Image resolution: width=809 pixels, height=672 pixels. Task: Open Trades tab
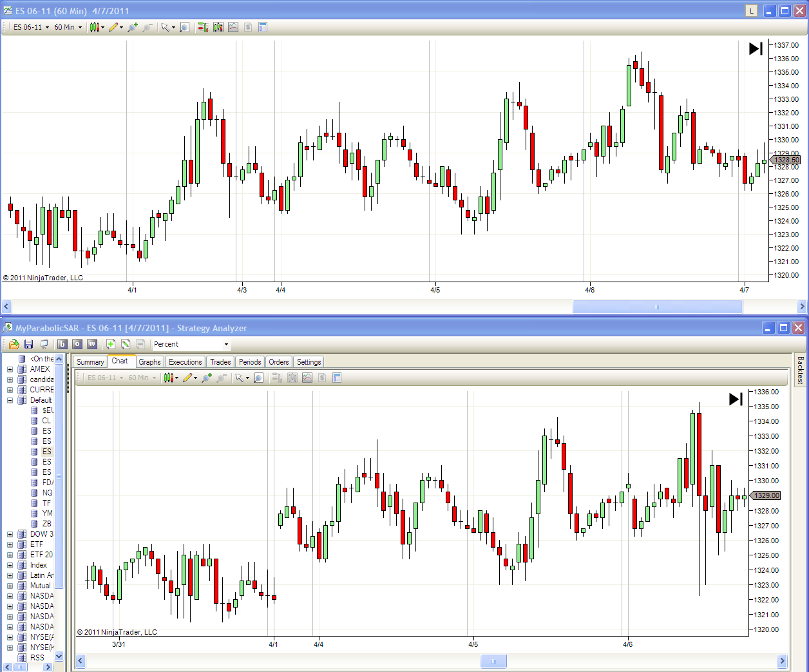point(220,362)
